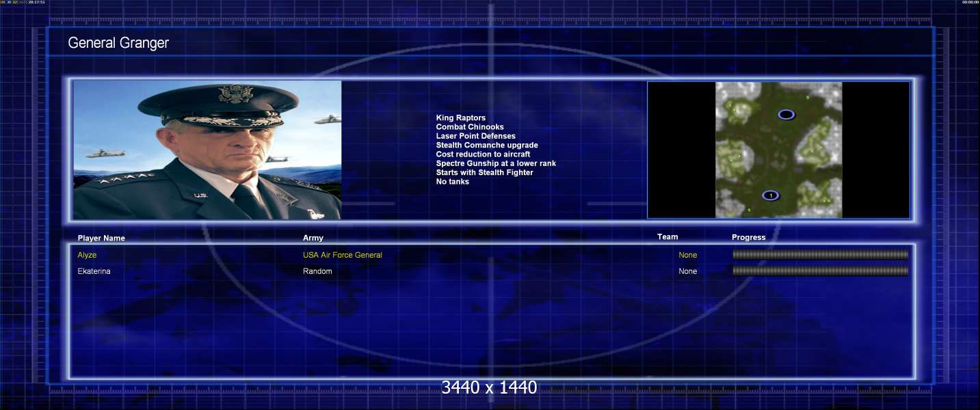Image resolution: width=980 pixels, height=410 pixels.
Task: Click Ekaterina's team value None
Action: point(688,271)
